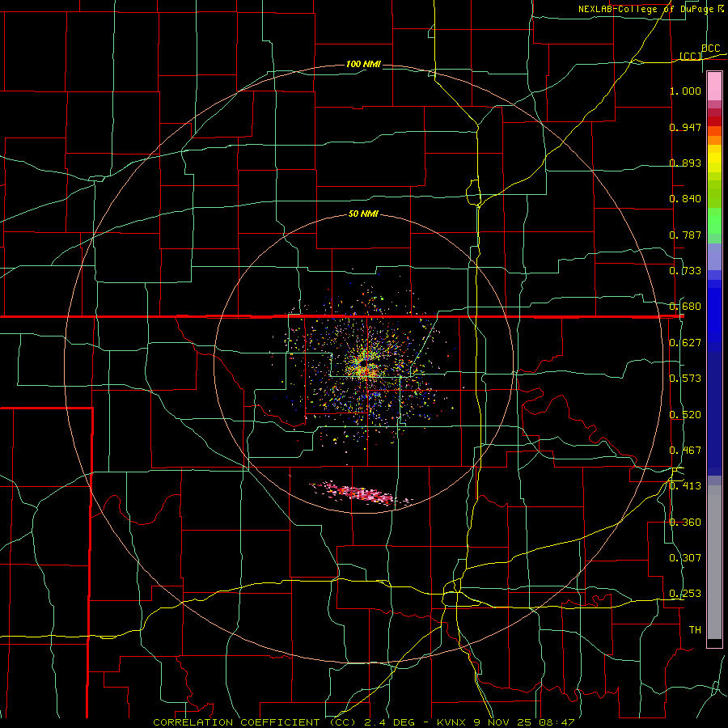This screenshot has width=728, height=728.
Task: Select the 0.840 value on the color scale
Action: click(685, 199)
